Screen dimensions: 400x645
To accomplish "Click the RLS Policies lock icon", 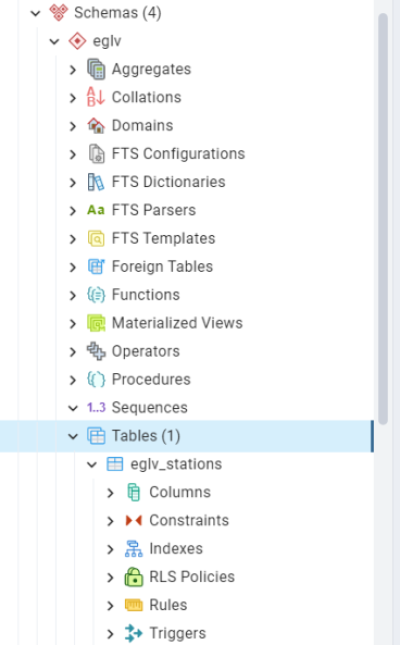I will click(134, 577).
